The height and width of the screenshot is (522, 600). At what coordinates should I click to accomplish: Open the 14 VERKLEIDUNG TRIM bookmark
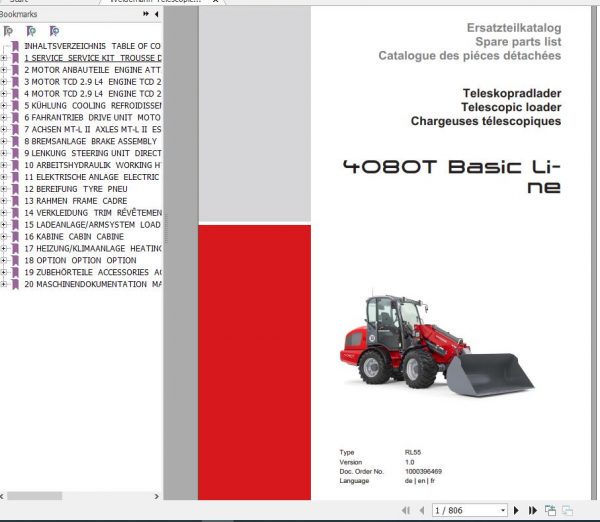[93, 213]
